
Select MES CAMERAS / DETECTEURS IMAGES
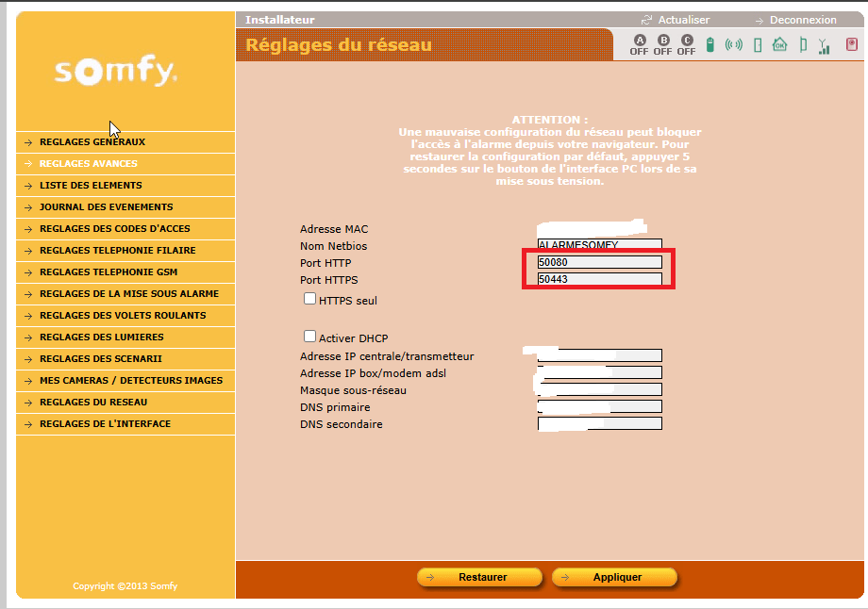point(131,381)
